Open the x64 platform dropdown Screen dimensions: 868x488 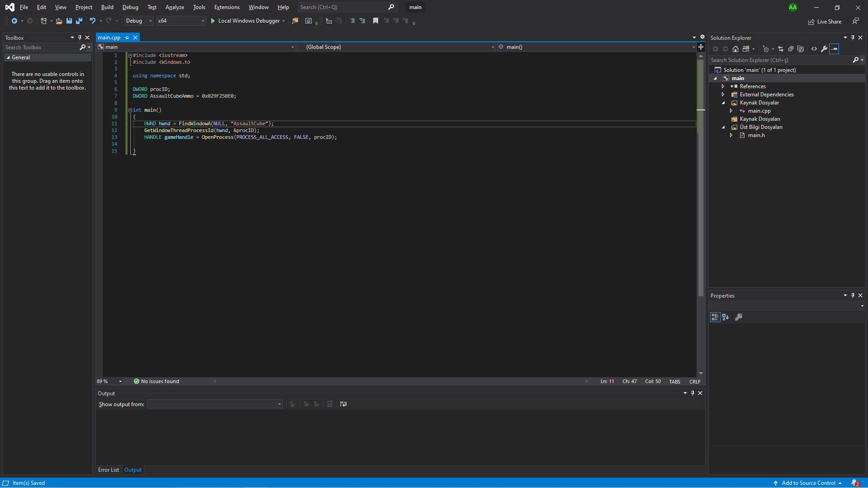tap(181, 21)
